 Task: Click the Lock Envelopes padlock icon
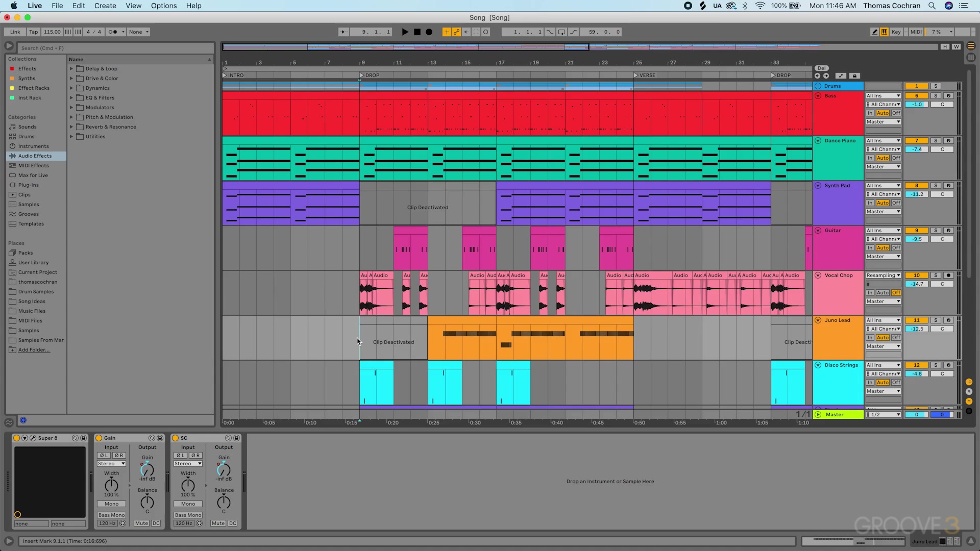pos(854,76)
